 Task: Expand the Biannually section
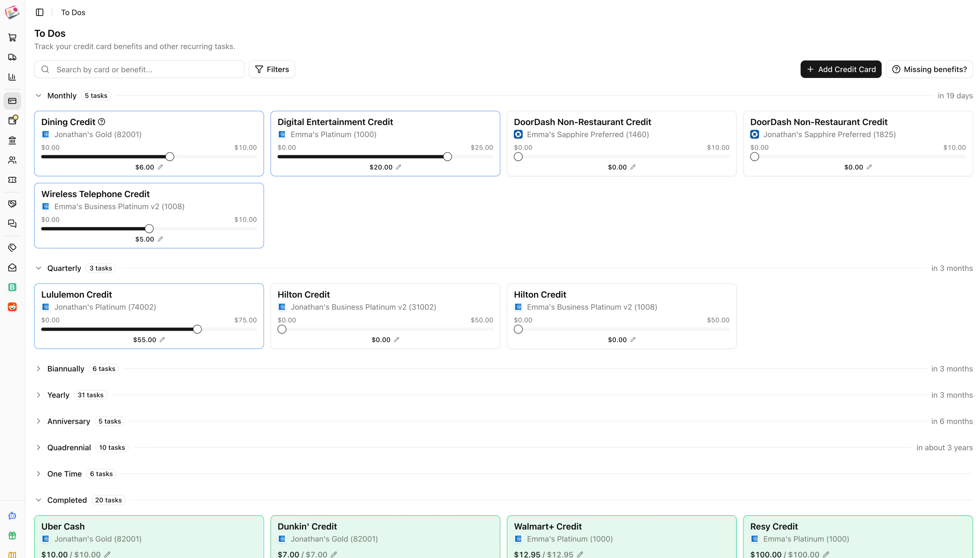point(38,369)
